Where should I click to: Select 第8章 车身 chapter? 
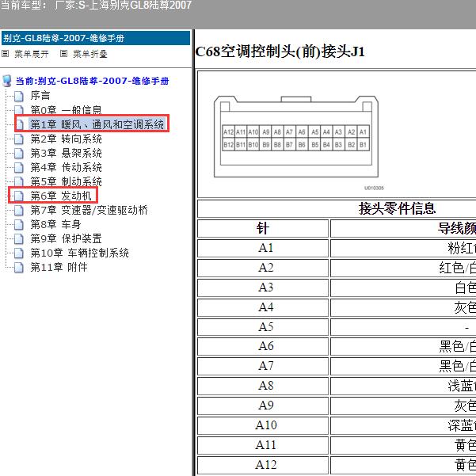coord(56,224)
